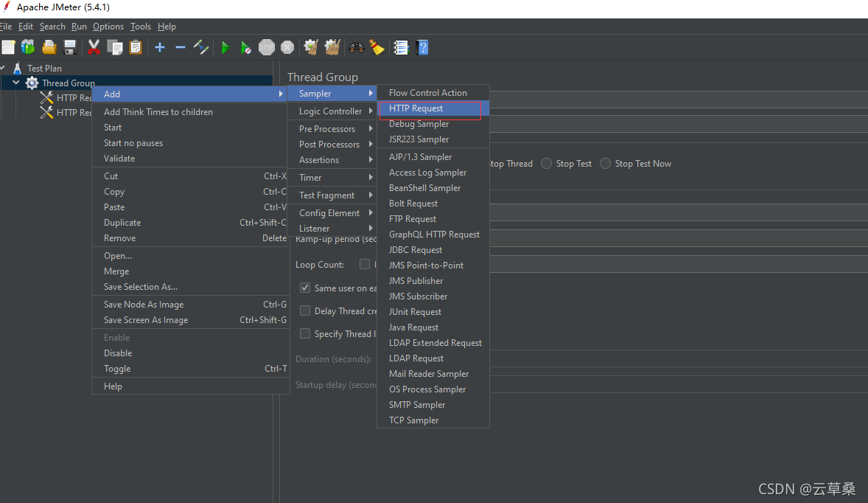Click the New test plan toolbar icon

(x=8, y=48)
